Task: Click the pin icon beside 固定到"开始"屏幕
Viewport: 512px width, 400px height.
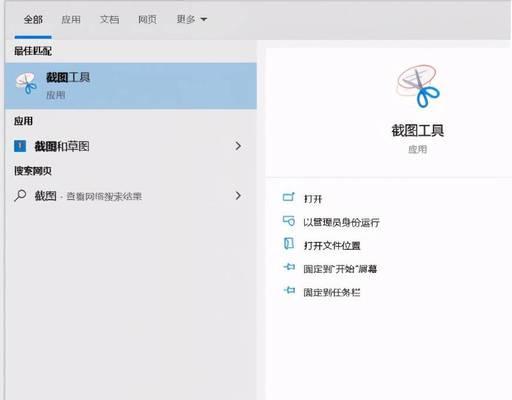Action: click(289, 267)
